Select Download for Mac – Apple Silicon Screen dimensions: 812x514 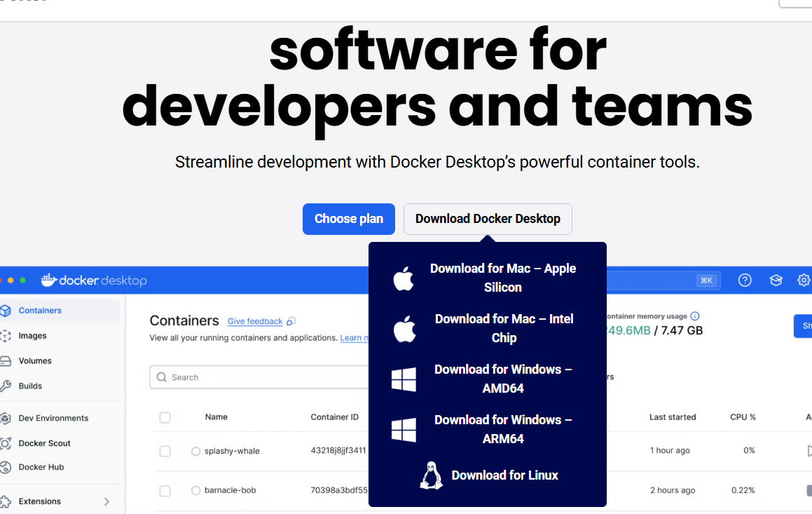tap(503, 278)
